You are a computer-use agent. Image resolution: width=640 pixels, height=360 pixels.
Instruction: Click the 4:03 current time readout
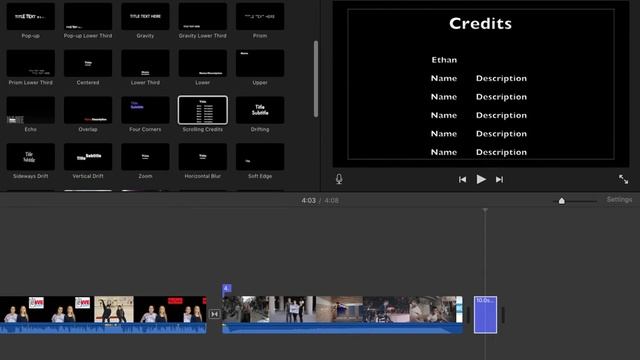pyautogui.click(x=309, y=200)
